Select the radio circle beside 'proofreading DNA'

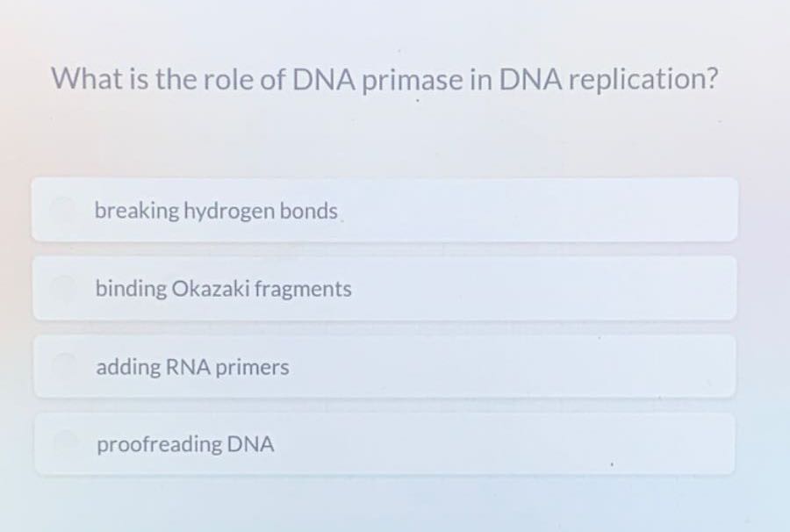tap(63, 443)
